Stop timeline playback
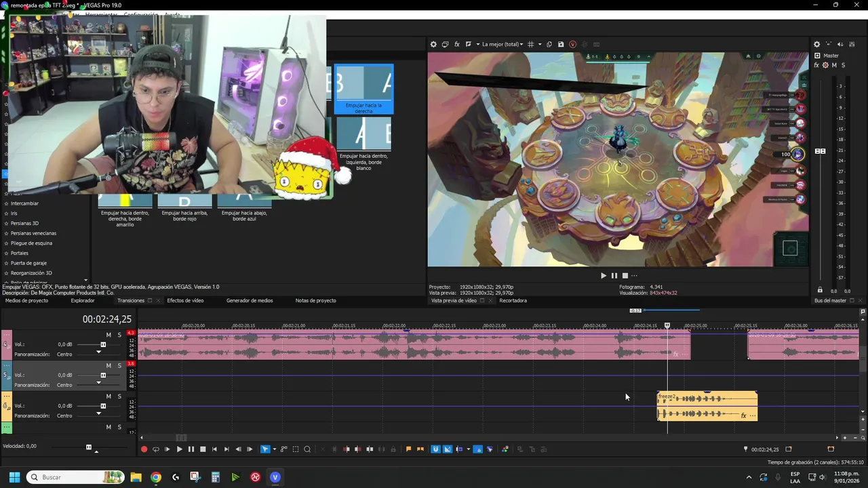 (203, 449)
